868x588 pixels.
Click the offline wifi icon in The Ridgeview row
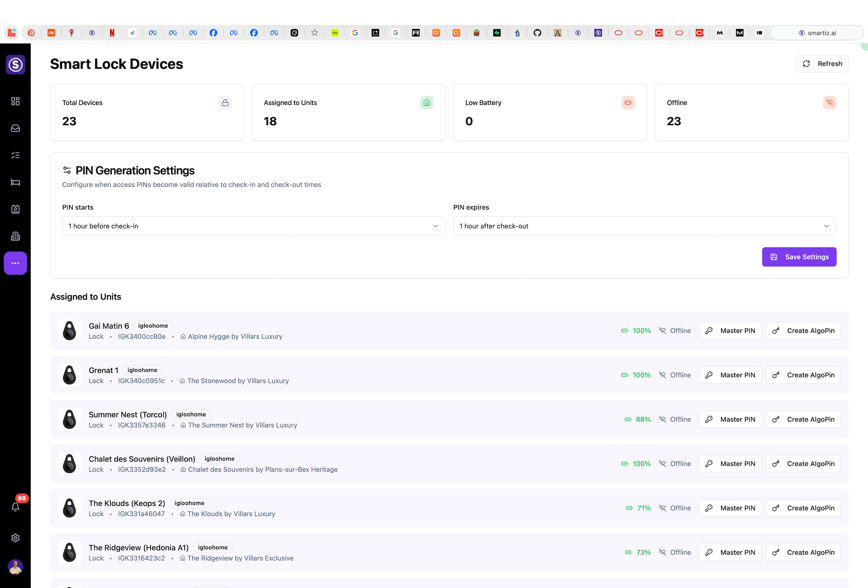pos(663,552)
